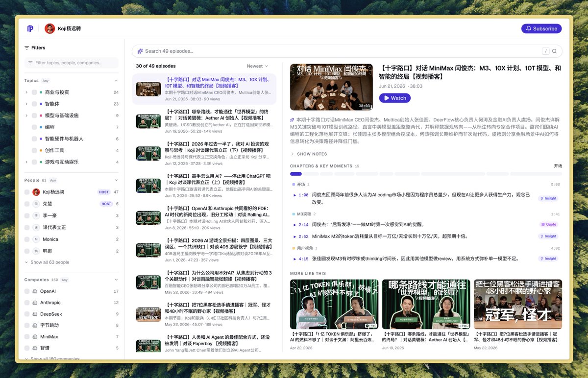Screen dimensions: 588x378
Task: Click the OpenAI building icon
Action: point(35,291)
